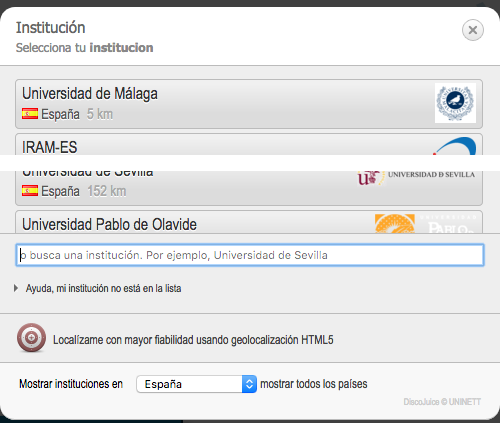Click the 'Ayuda, mi institución no está en la lista' text
Screen dimensions: 500x423
coord(104,288)
